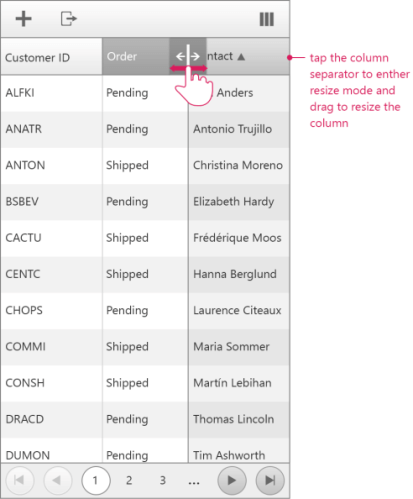Go to the previous page

58,480
